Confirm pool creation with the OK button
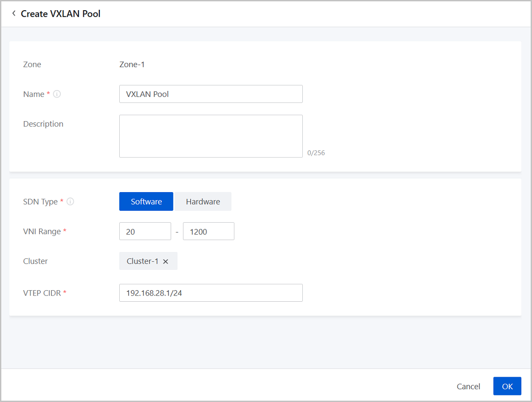 (x=507, y=386)
